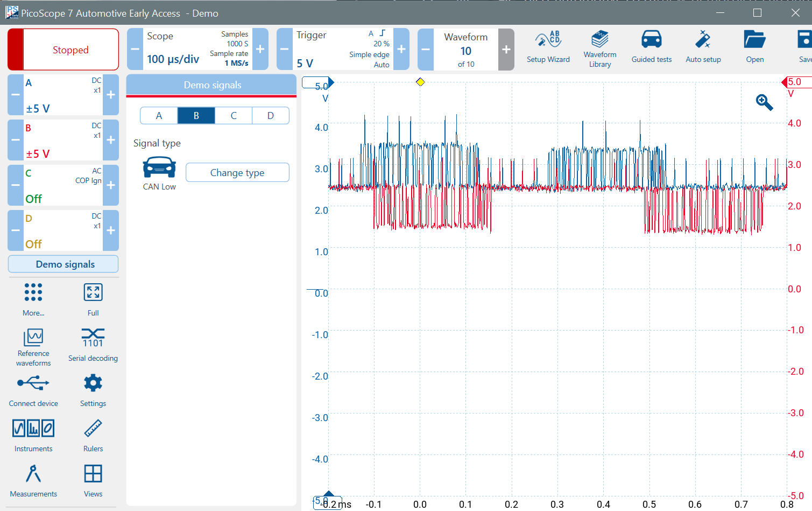This screenshot has width=812, height=511.
Task: Toggle the Demo signals button
Action: pos(63,264)
